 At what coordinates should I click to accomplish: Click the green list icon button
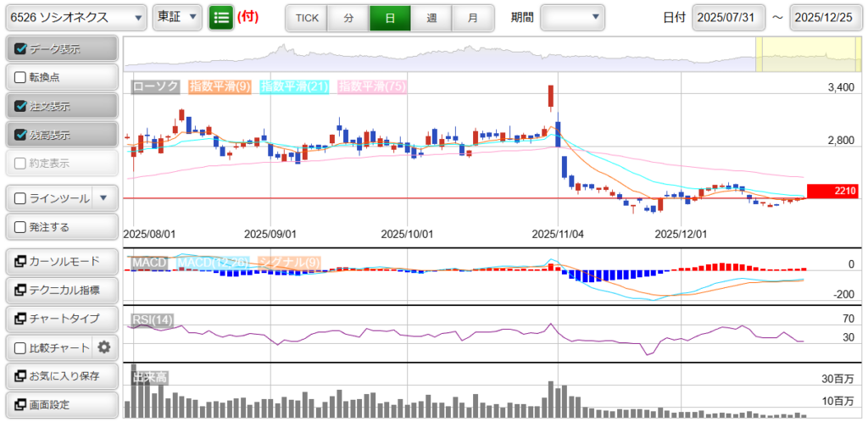pos(221,17)
